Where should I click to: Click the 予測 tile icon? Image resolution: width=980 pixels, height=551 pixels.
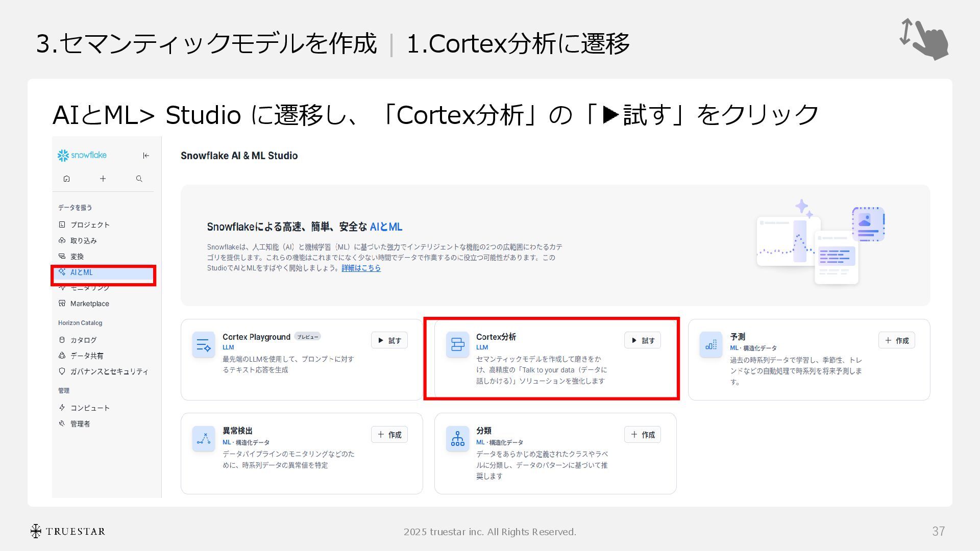point(710,345)
